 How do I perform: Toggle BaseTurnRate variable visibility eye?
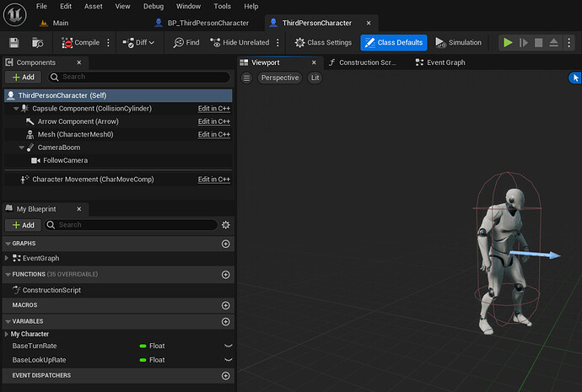tap(229, 346)
